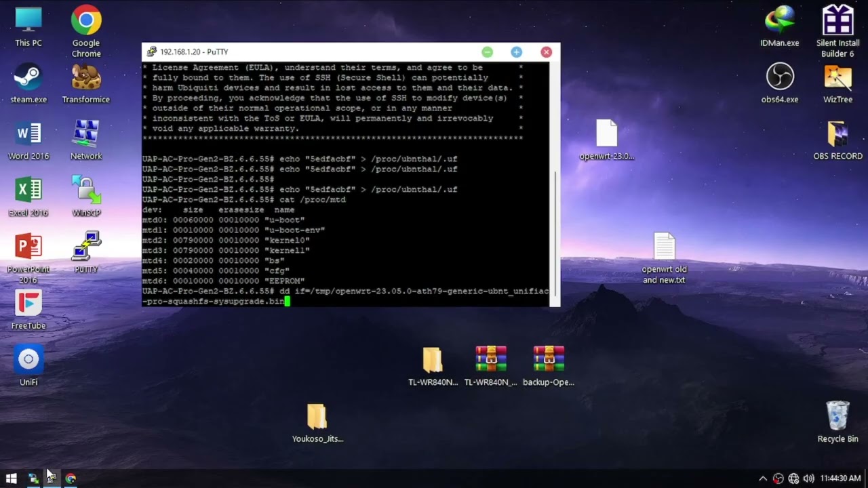
Task: Open Network desktop icon
Action: [86, 140]
